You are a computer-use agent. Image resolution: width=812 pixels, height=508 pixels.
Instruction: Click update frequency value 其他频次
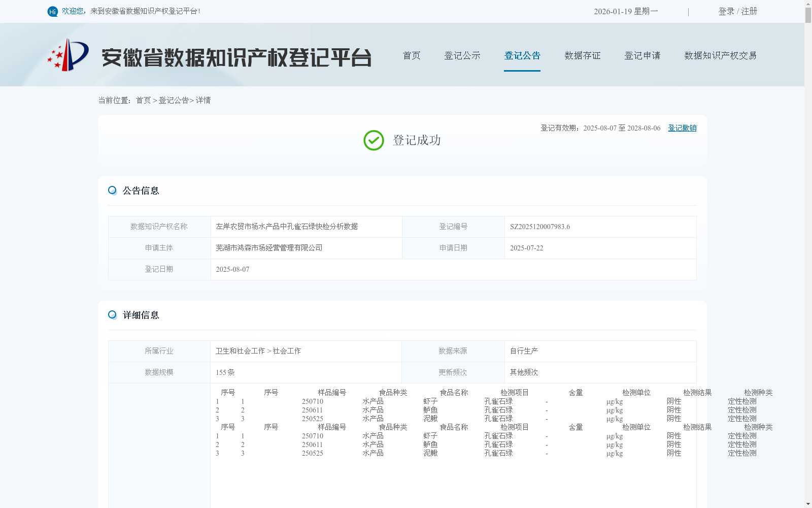pyautogui.click(x=524, y=372)
